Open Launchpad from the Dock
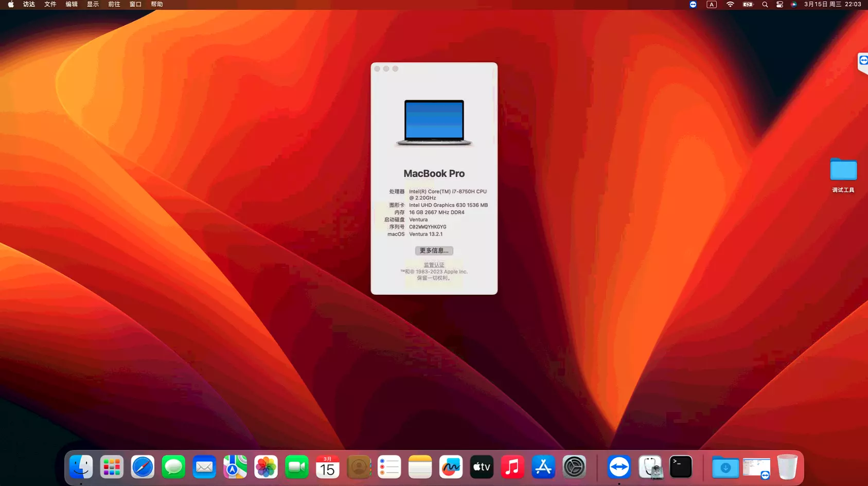Viewport: 868px width, 486px height. point(112,467)
